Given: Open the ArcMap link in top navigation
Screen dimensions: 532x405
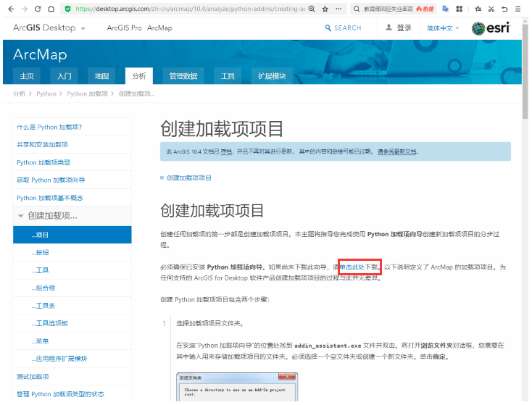Looking at the screenshot, I should tap(159, 28).
